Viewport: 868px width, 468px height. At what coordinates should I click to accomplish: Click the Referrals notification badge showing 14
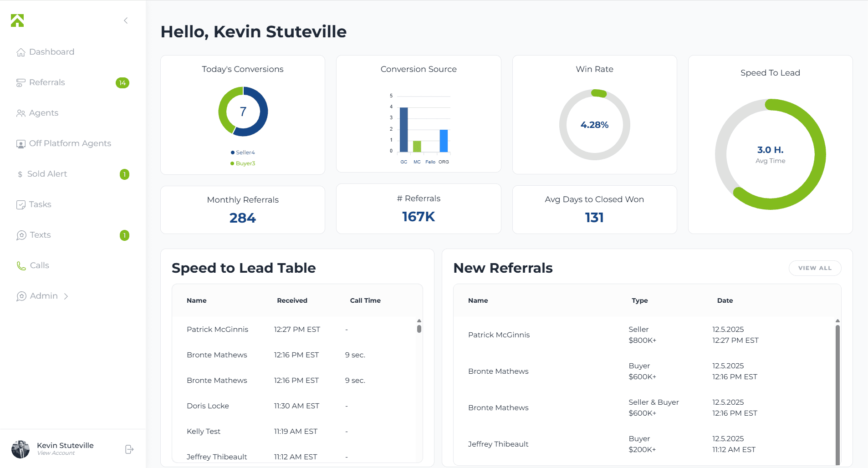coord(123,83)
